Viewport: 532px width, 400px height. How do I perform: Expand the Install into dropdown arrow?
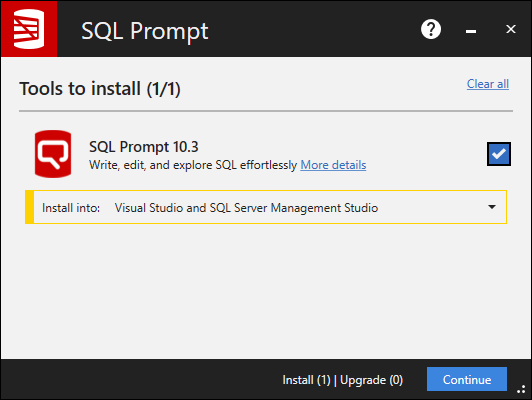(x=492, y=207)
